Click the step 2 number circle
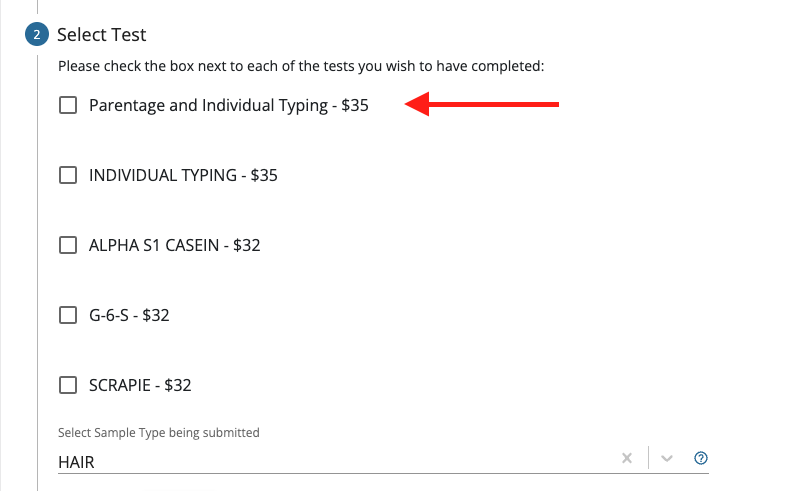The height and width of the screenshot is (491, 807). 37,35
